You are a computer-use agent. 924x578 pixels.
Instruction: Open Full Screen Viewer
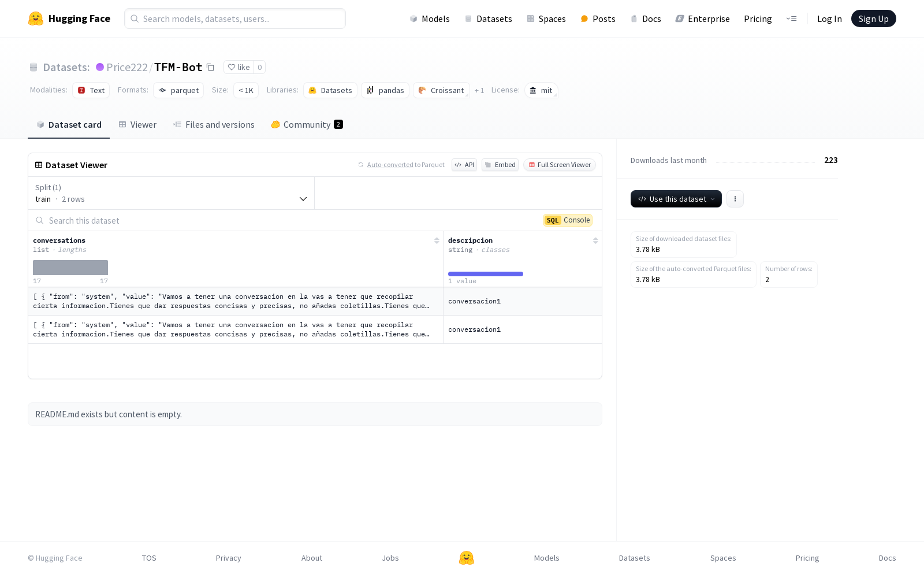click(560, 165)
